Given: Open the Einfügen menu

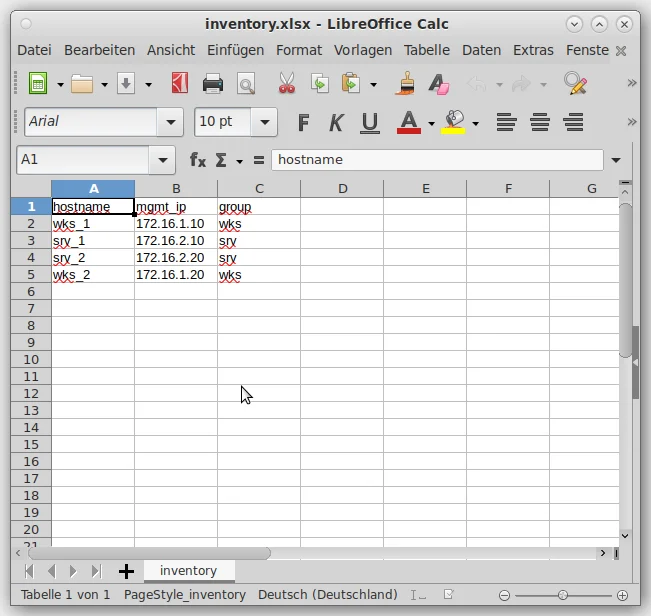Looking at the screenshot, I should [x=235, y=50].
